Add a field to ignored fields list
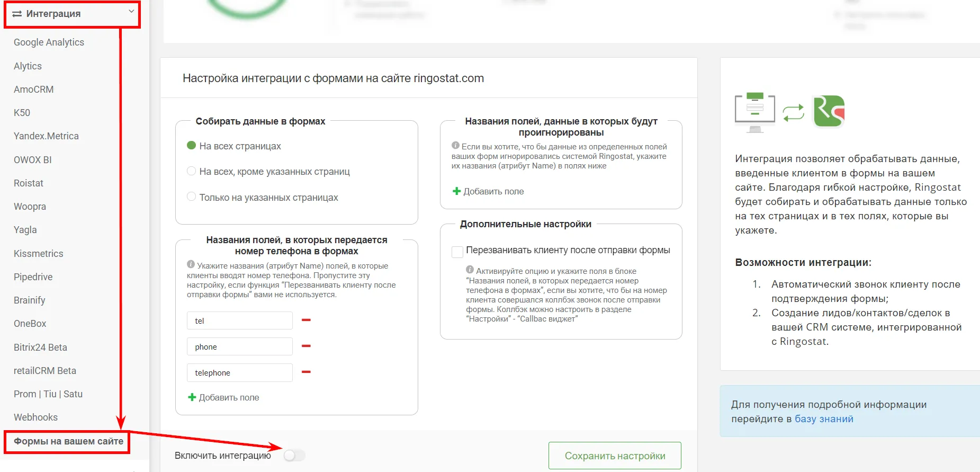 pyautogui.click(x=488, y=191)
